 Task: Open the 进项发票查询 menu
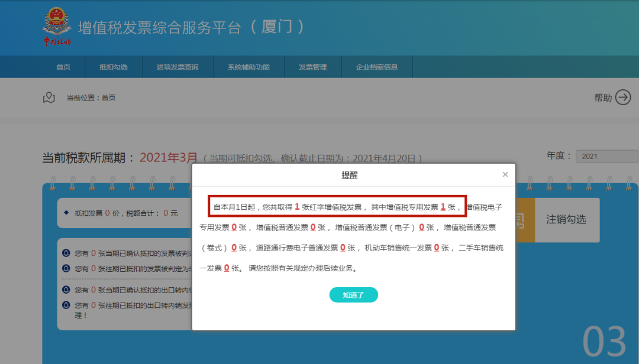click(x=177, y=66)
